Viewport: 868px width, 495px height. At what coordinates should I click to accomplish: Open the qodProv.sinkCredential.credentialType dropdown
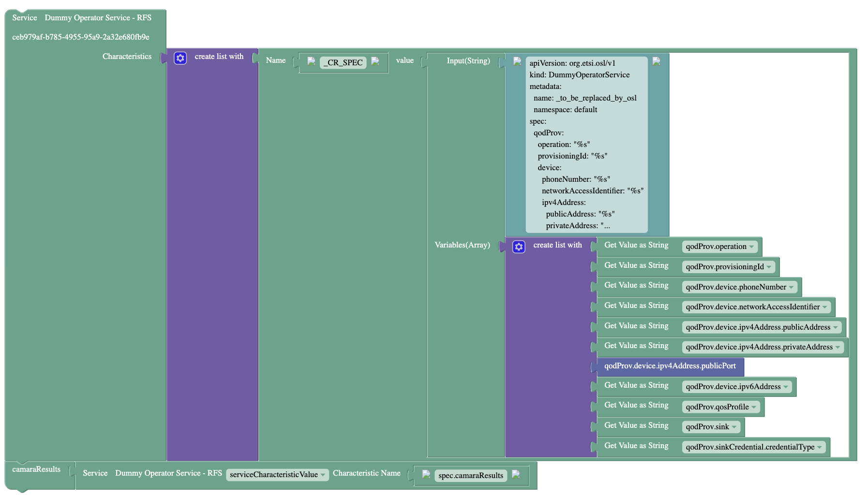pos(753,447)
